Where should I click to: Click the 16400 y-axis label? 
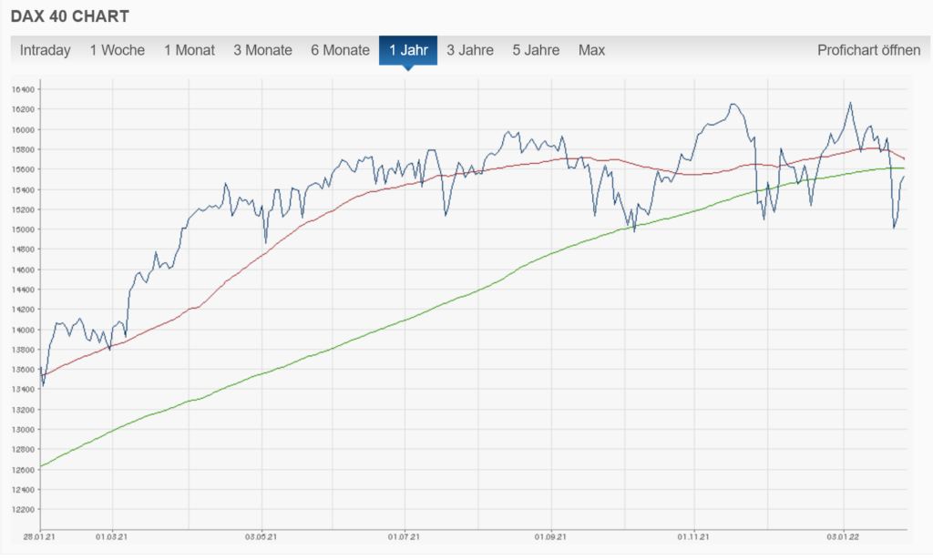(x=22, y=89)
